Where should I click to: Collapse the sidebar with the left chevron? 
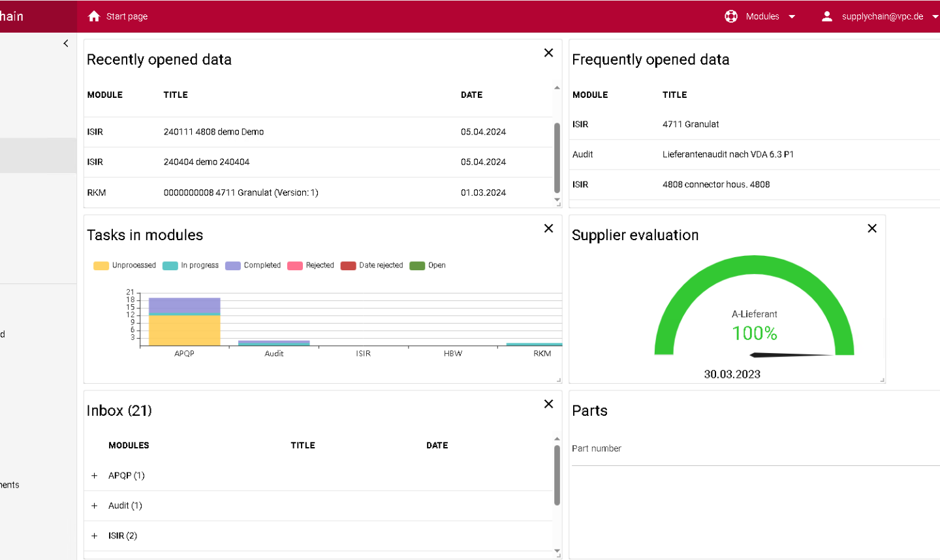tap(66, 43)
